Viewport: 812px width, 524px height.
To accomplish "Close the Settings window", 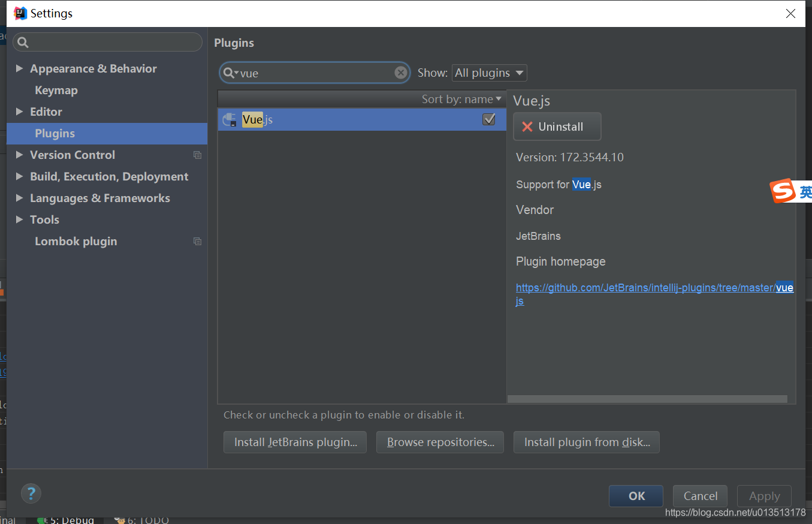I will (791, 13).
